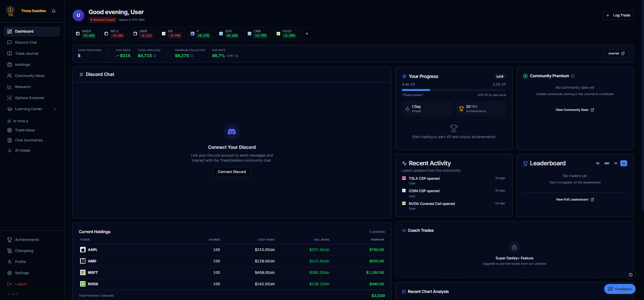
Task: Open Community Ideas in sidebar
Action: 32,76
